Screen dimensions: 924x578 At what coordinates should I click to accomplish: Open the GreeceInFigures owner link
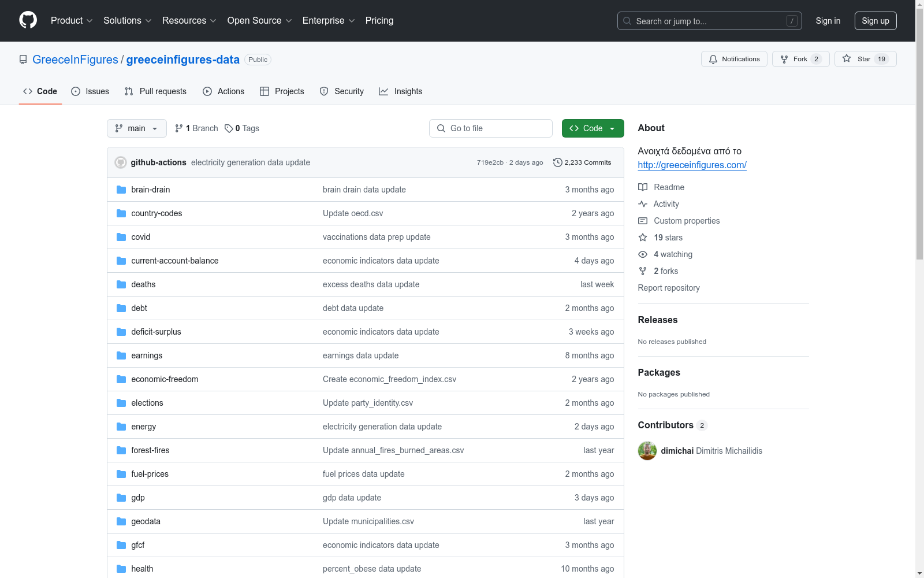click(x=75, y=60)
